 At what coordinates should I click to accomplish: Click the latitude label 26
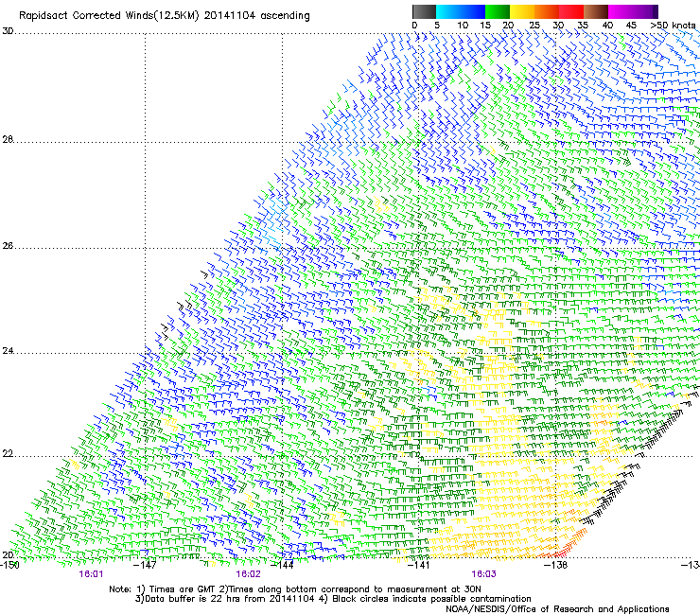[8, 246]
